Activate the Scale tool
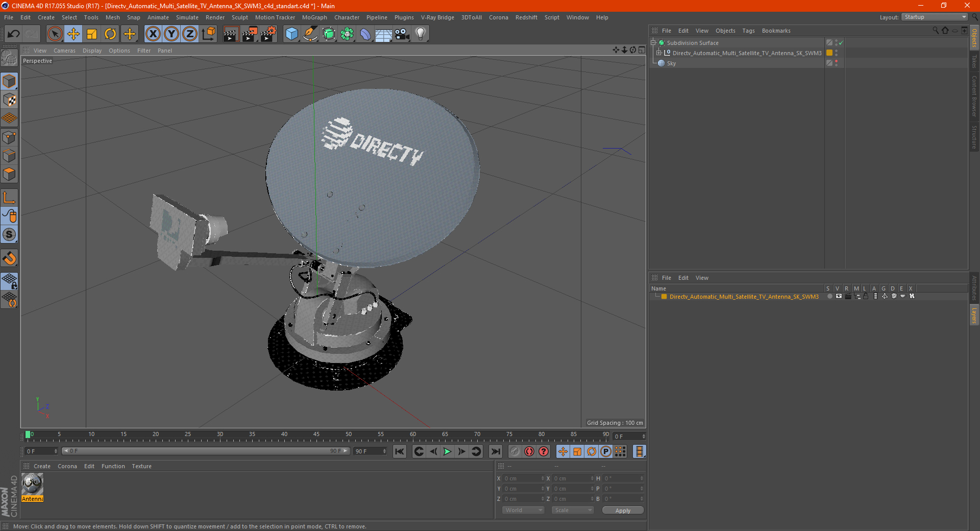The width and height of the screenshot is (980, 531). (92, 34)
